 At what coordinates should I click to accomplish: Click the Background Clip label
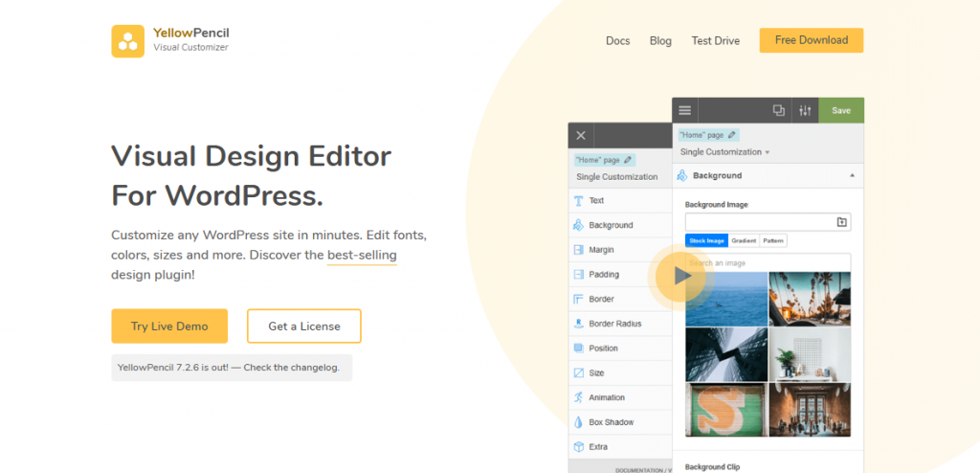(712, 466)
